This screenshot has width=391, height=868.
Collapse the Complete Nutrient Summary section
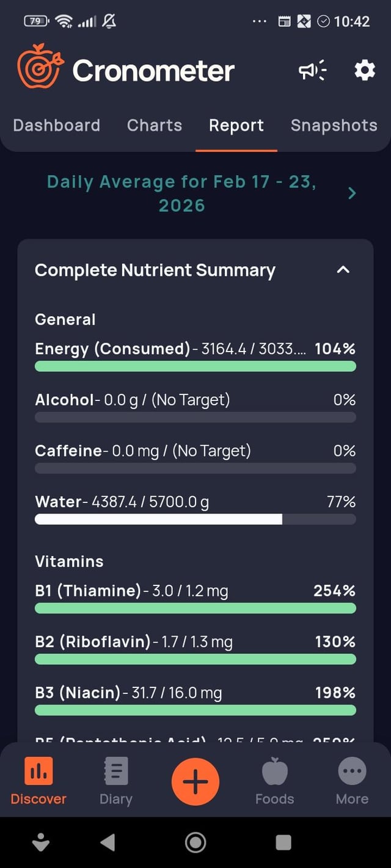pos(343,270)
